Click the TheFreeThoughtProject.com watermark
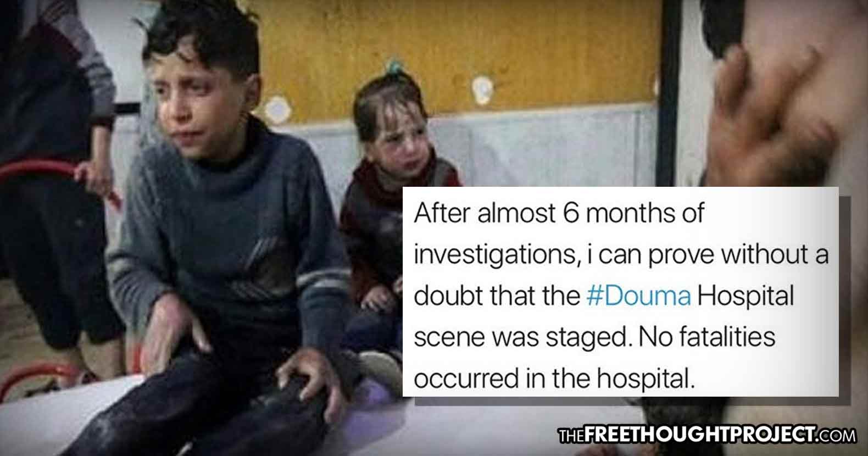Image resolution: width=868 pixels, height=456 pixels. point(708,436)
